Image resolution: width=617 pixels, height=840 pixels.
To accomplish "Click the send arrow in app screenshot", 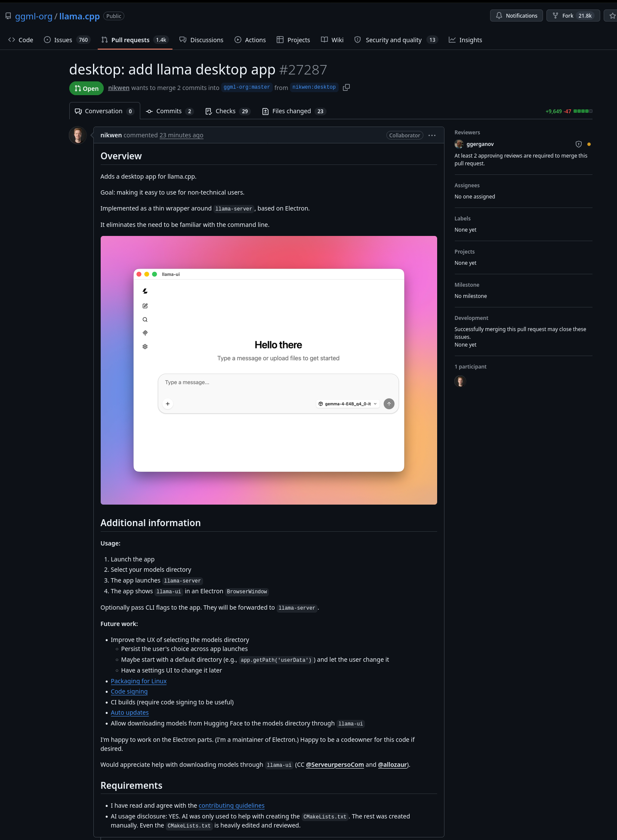I will click(x=389, y=404).
